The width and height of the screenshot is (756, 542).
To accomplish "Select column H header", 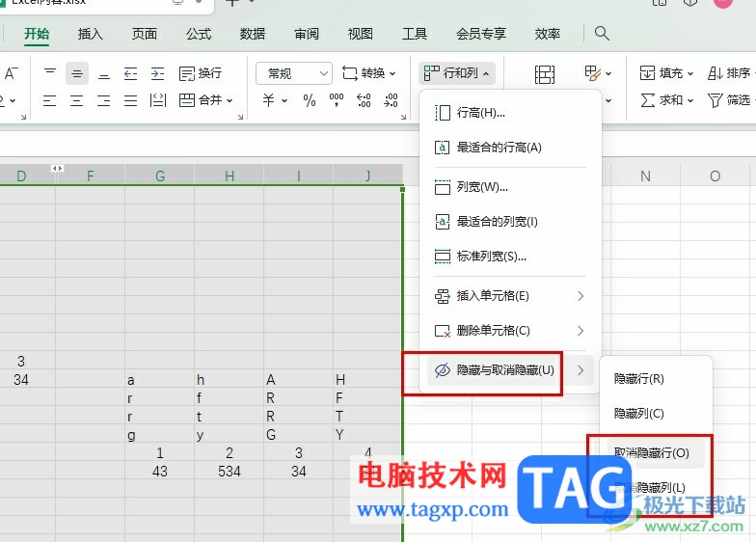I will (229, 176).
